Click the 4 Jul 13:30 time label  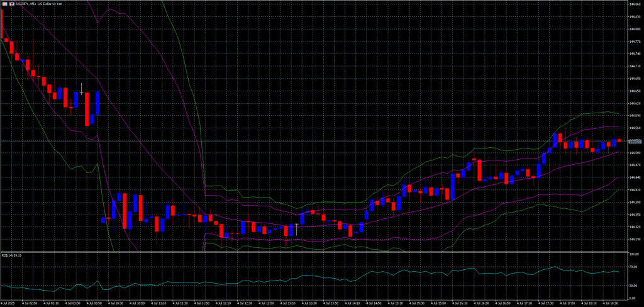pos(311,304)
